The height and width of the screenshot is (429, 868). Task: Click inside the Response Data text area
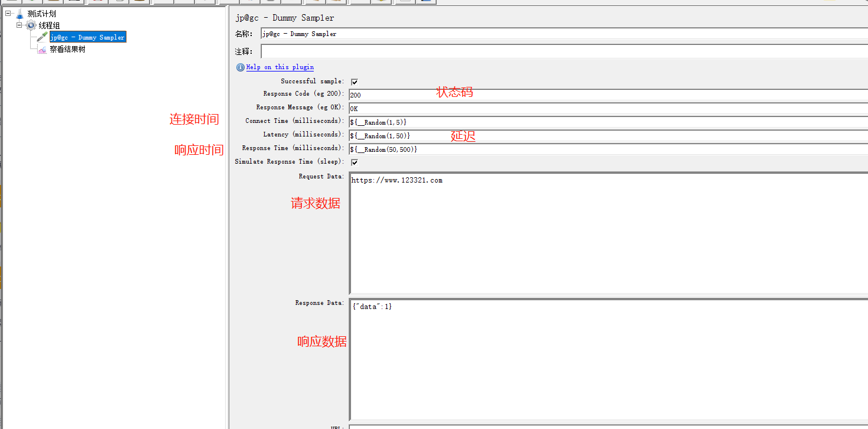(x=609, y=360)
